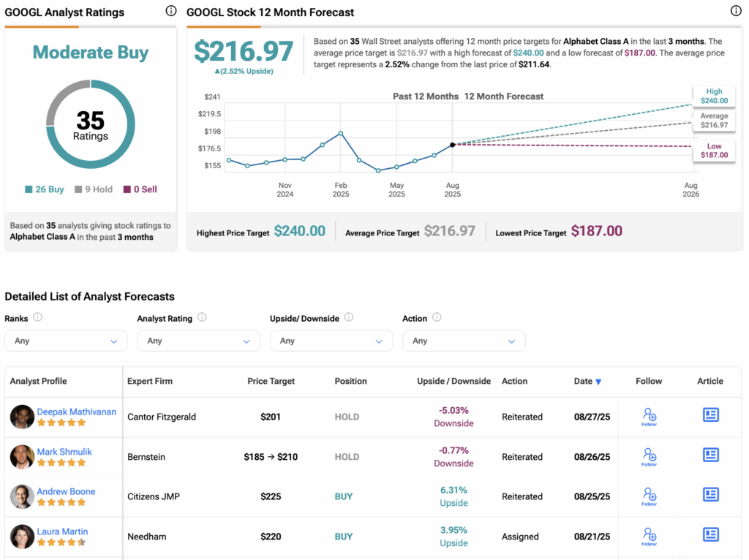Viewport: 749px width, 560px height.
Task: Open article for Andrew Boone's rating
Action: click(710, 495)
